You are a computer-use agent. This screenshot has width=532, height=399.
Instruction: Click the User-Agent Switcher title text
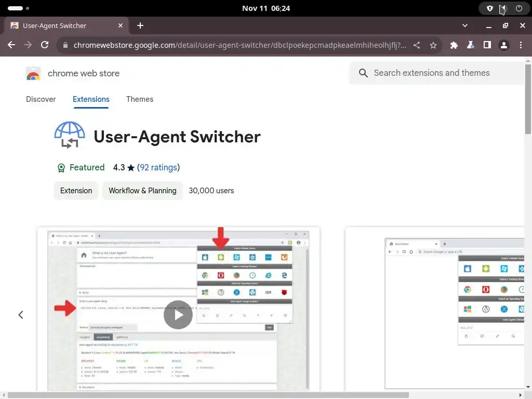click(x=177, y=137)
